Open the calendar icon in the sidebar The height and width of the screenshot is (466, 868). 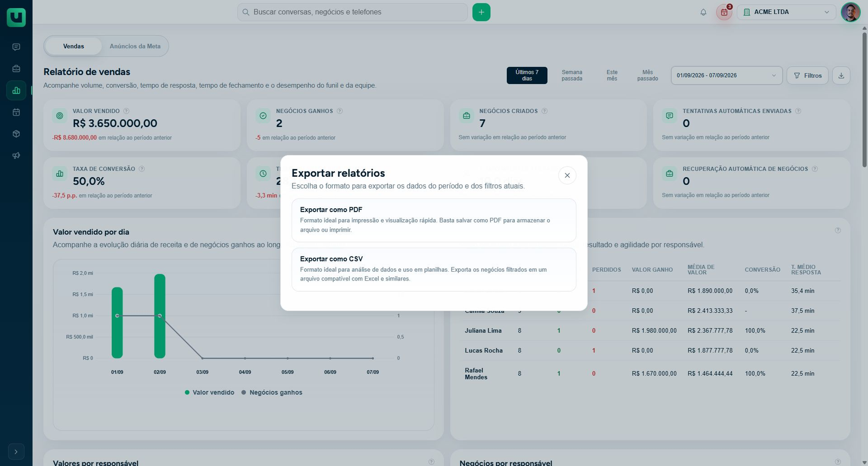point(16,112)
